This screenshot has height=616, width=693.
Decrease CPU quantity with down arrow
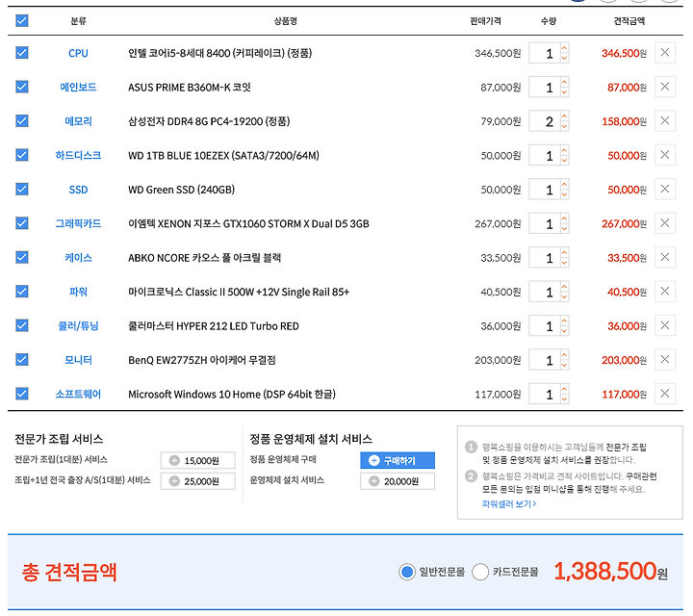tap(564, 58)
